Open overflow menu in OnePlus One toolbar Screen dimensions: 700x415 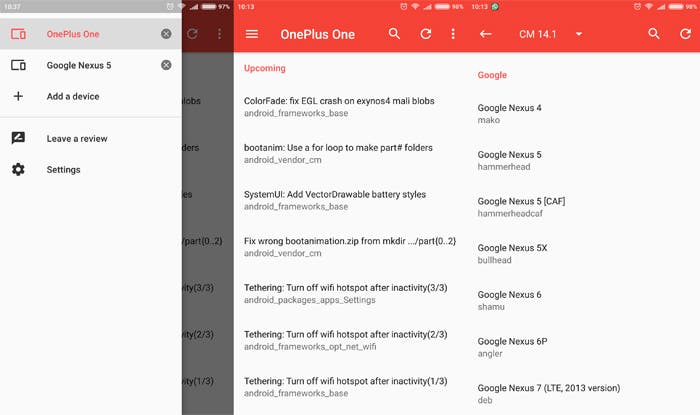452,34
